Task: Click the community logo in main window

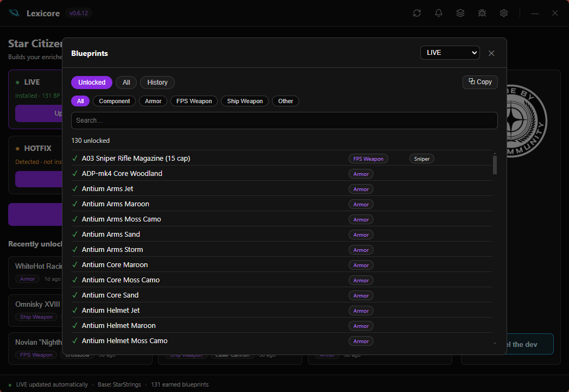Action: (x=526, y=121)
